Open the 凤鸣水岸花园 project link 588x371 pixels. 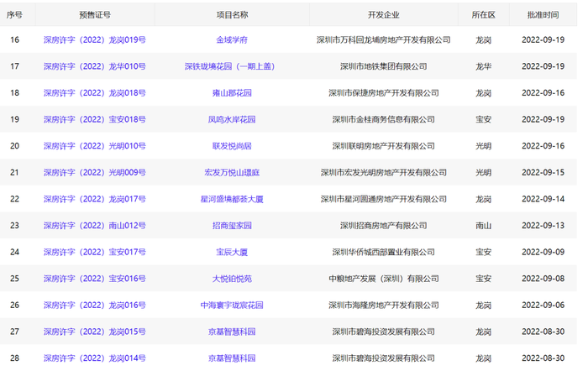[x=232, y=119]
